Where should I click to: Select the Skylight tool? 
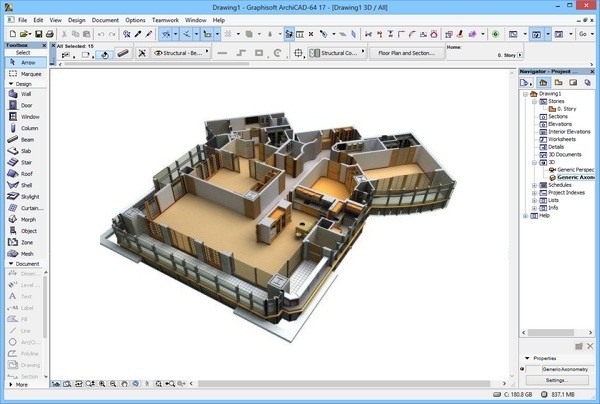[25, 197]
